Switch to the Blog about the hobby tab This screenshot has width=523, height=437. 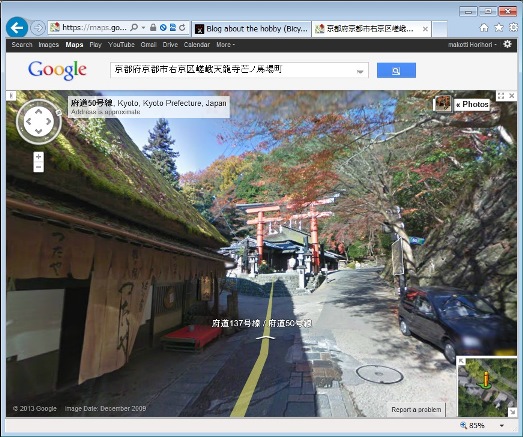[252, 29]
